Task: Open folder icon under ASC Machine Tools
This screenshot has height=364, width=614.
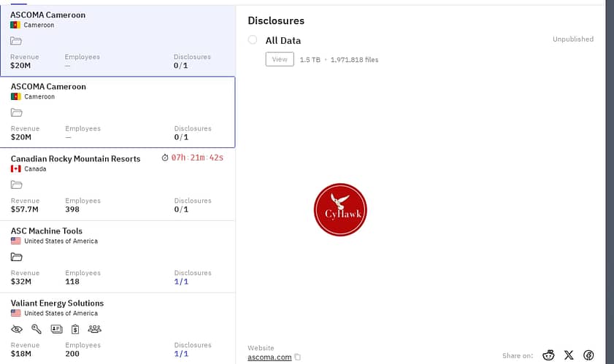Action: [17, 257]
